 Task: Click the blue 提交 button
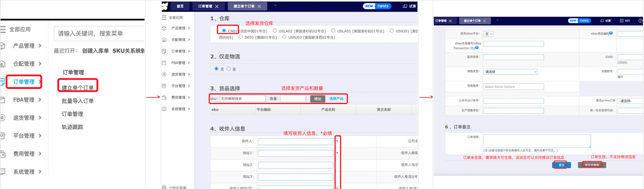click(561, 165)
